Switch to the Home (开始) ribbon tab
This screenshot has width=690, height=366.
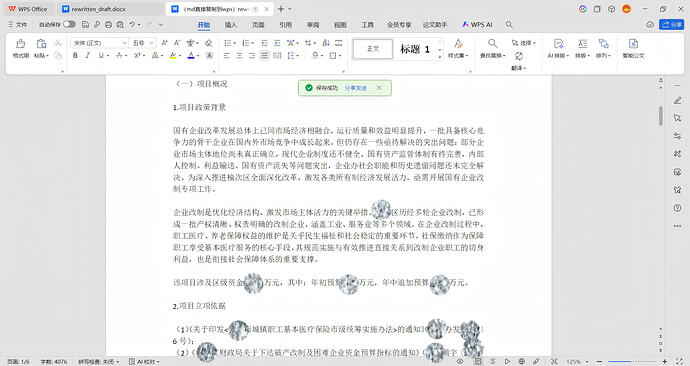[x=204, y=25]
